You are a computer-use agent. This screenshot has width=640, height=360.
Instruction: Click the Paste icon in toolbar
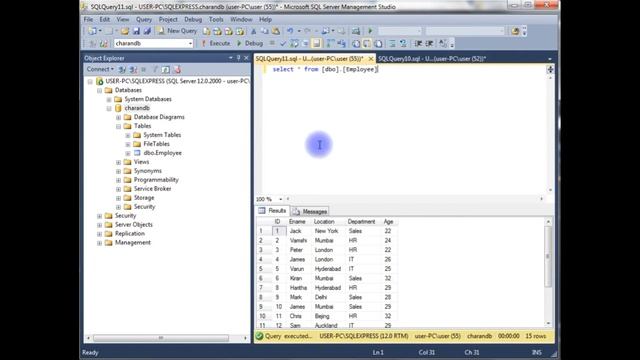point(276,31)
